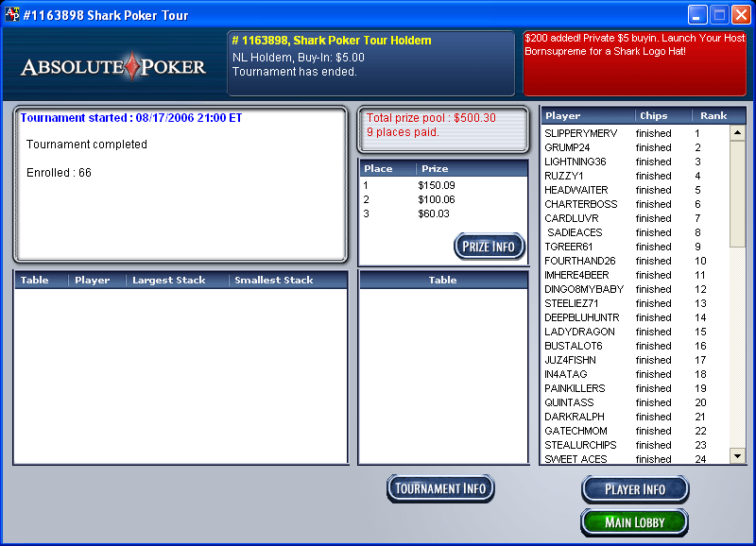Select player LADYDRAGON
The height and width of the screenshot is (546, 756).
(635, 332)
